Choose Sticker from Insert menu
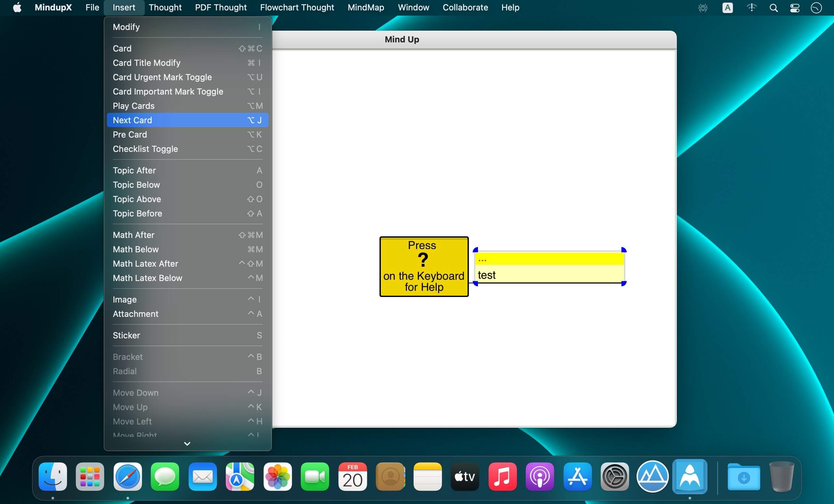This screenshot has width=834, height=504. pyautogui.click(x=187, y=335)
